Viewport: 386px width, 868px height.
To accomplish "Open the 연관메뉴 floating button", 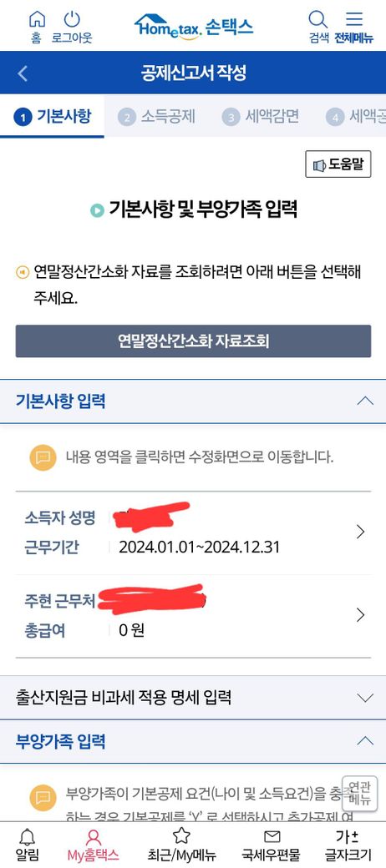I will point(359,793).
